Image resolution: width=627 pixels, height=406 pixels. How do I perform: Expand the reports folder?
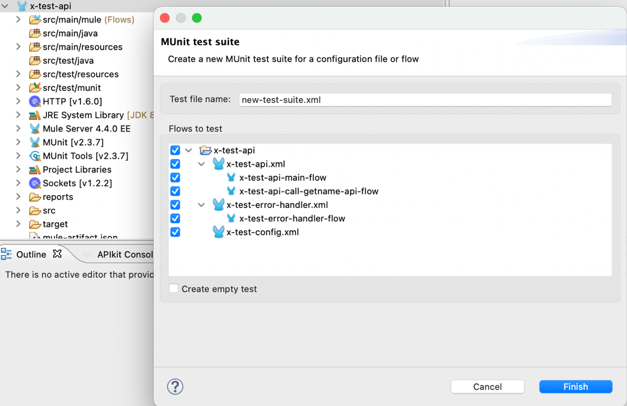pos(18,196)
